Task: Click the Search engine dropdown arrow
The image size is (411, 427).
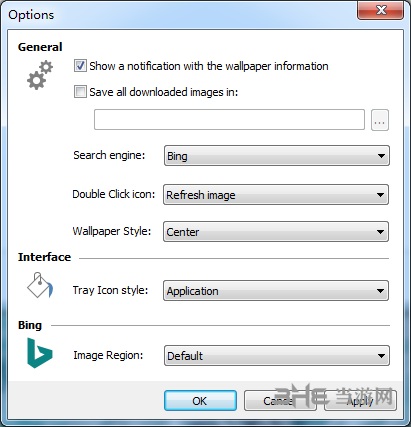Action: (381, 156)
